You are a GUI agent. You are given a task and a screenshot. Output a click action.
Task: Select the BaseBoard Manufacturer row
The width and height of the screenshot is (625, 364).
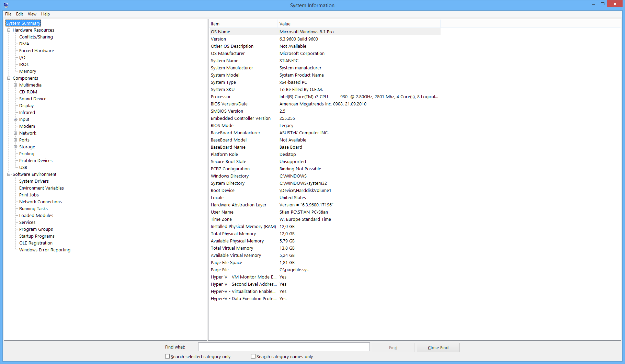[x=325, y=133]
